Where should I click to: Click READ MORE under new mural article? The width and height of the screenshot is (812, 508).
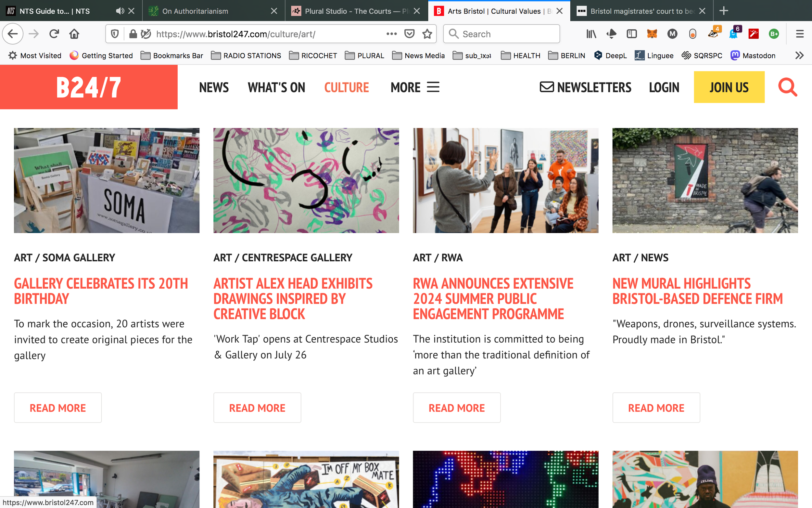(x=656, y=408)
